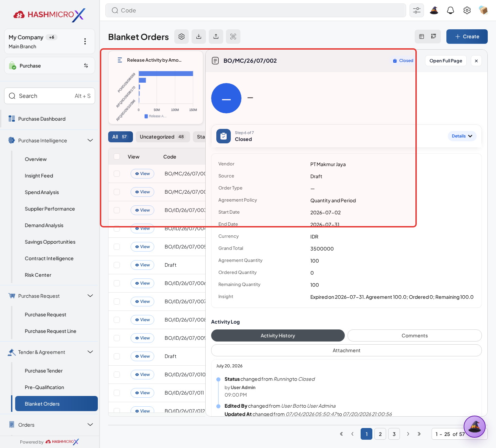The image size is (496, 448).
Task: Click Open Full Page button
Action: (446, 61)
